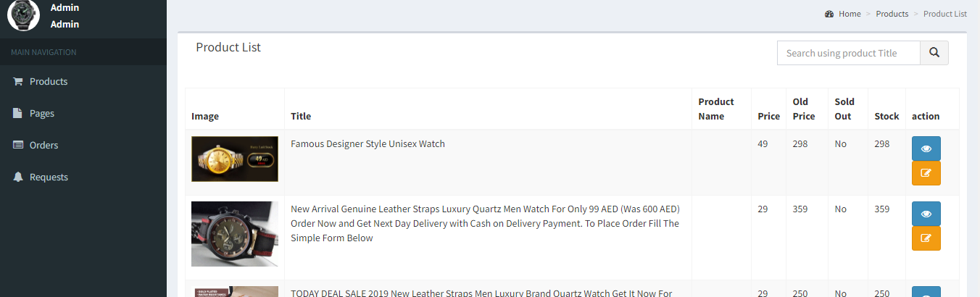980x297 pixels.
Task: Click the Products breadcrumb link
Action: coord(892,14)
